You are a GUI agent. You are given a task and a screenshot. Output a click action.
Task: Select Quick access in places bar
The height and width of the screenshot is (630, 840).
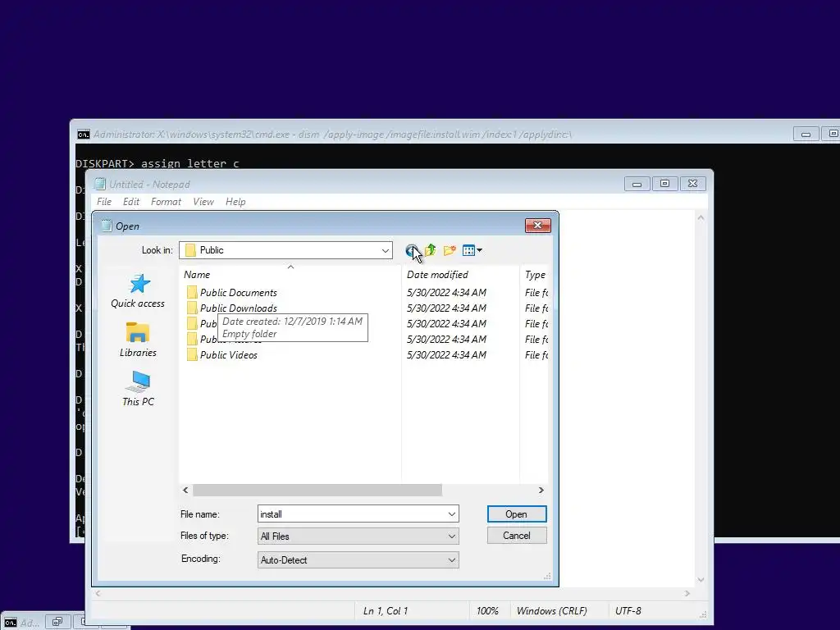(138, 291)
